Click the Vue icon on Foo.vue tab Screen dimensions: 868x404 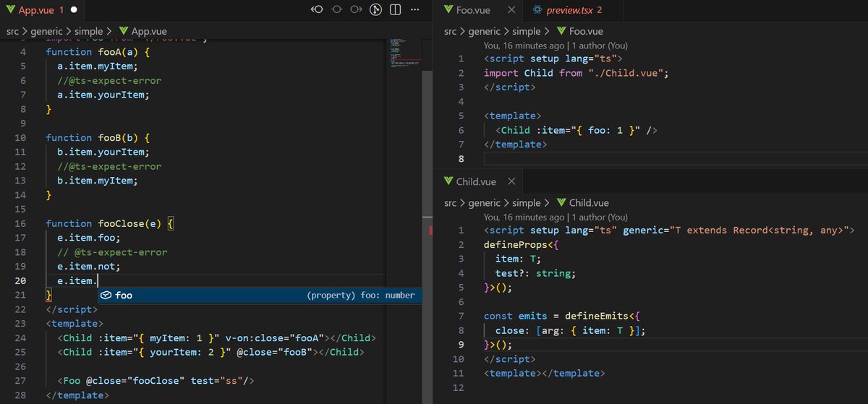click(447, 10)
